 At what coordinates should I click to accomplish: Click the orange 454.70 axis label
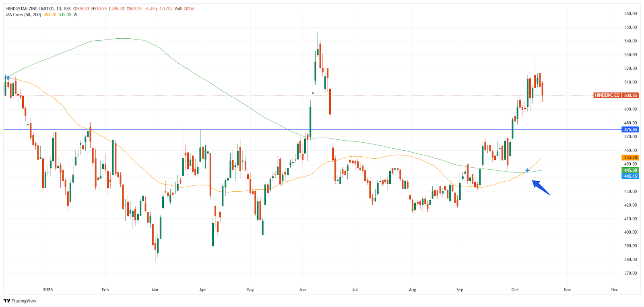pos(630,158)
